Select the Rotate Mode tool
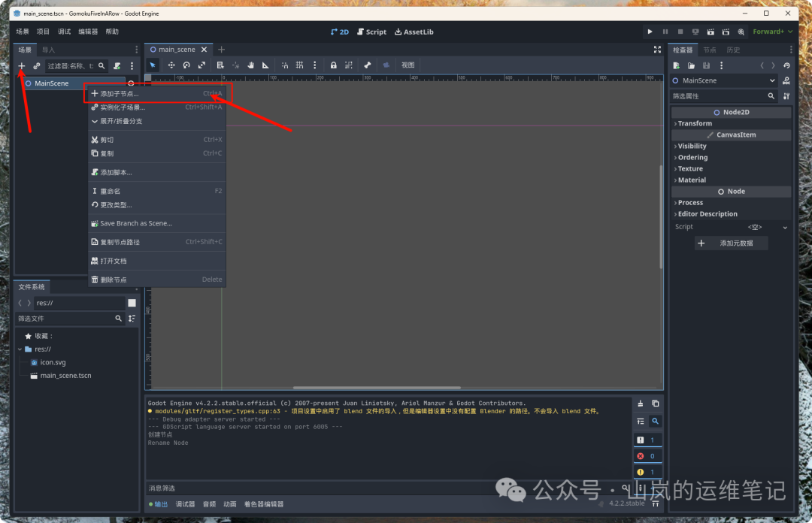Screen dimensions: 812x523 (x=186, y=65)
